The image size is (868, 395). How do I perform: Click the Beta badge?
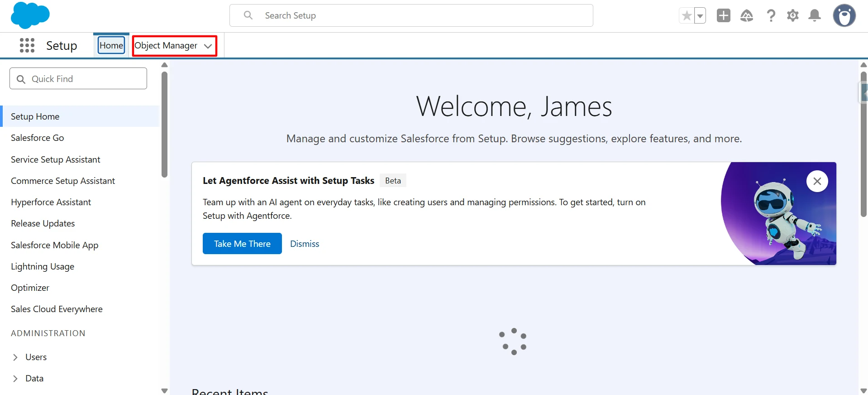393,180
